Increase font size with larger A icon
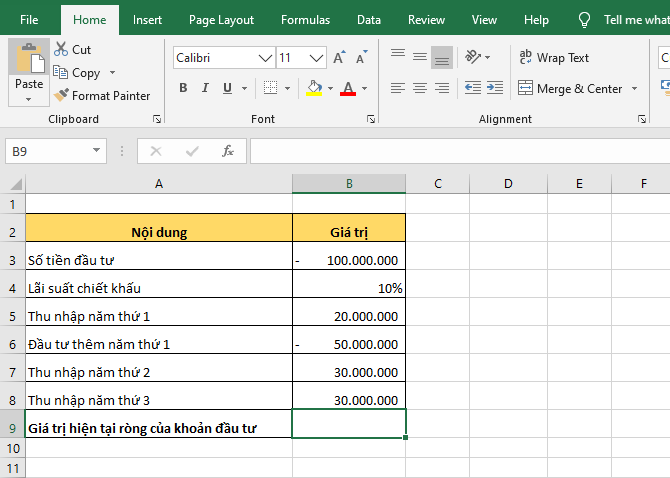This screenshot has height=478, width=670. (x=340, y=58)
